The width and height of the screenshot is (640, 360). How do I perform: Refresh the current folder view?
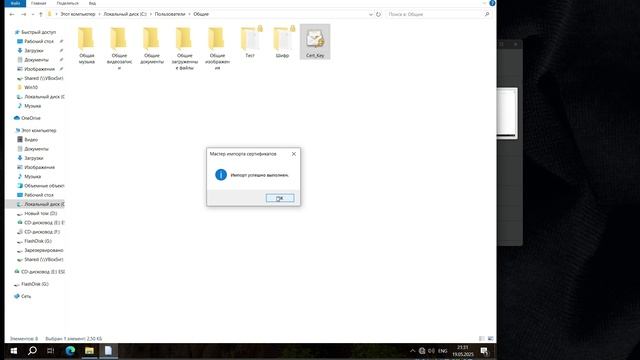point(378,14)
